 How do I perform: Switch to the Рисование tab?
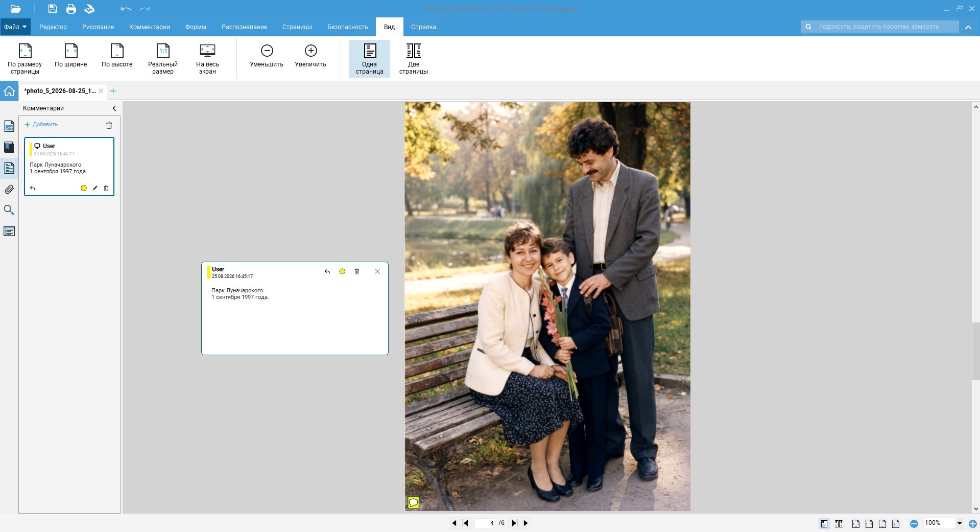98,27
